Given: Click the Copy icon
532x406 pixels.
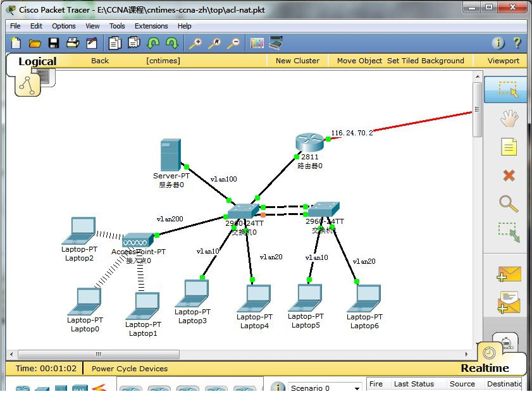Looking at the screenshot, I should coord(114,43).
